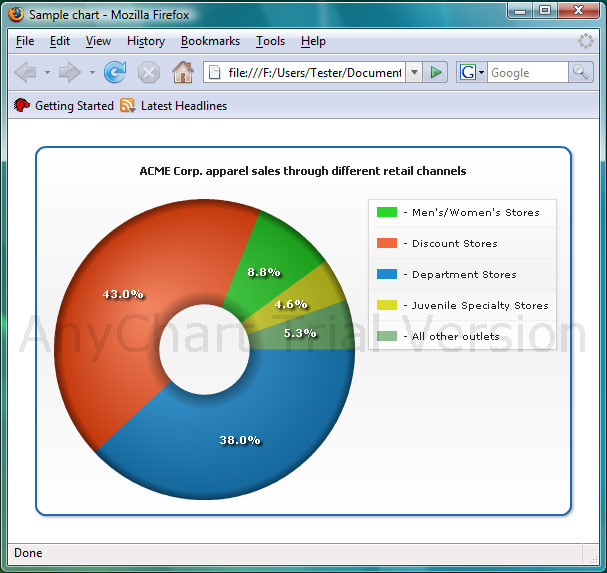Open the Google search engine selector
This screenshot has width=607, height=573.
point(471,72)
